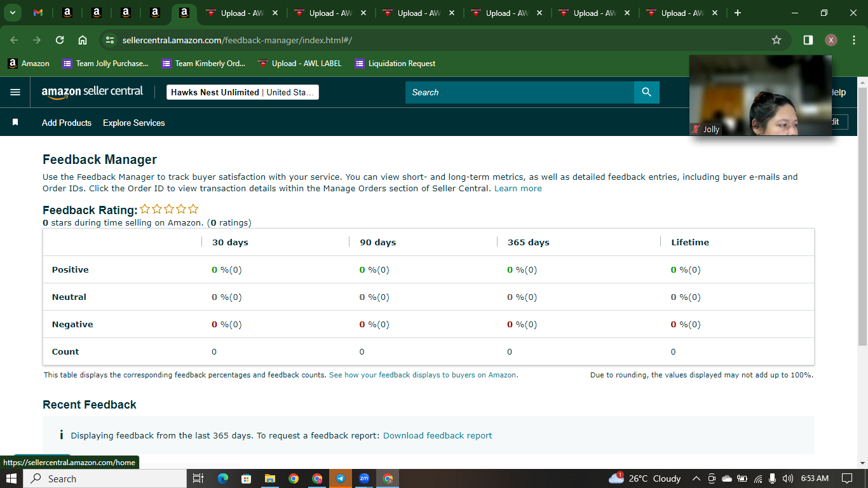Click the Neutral row label
Screen dimensions: 868x488
(69, 297)
